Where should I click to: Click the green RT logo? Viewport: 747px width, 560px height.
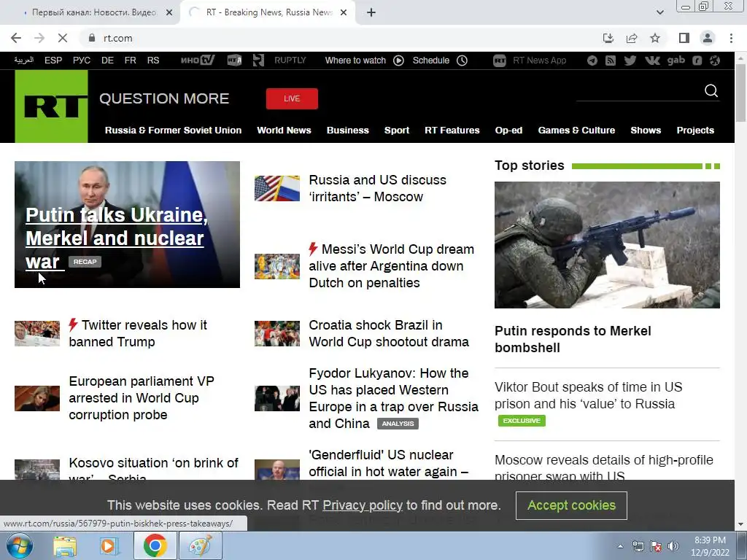point(52,106)
